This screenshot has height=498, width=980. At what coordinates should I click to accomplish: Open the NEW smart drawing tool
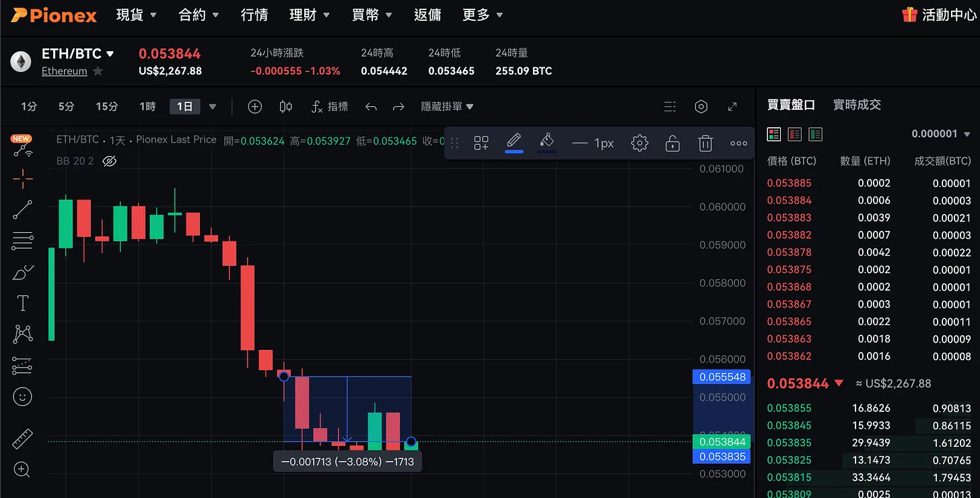[x=22, y=147]
